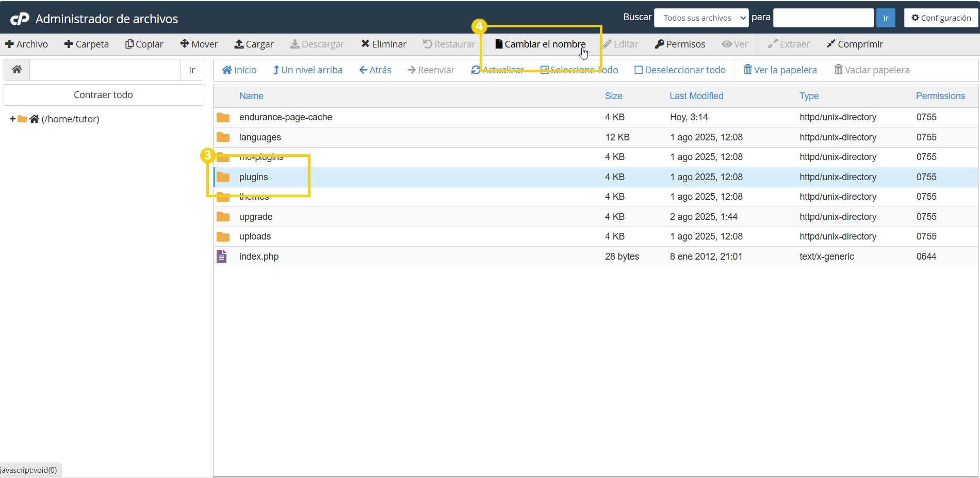Click the uploads folder icon
This screenshot has height=478, width=980.
coord(223,236)
